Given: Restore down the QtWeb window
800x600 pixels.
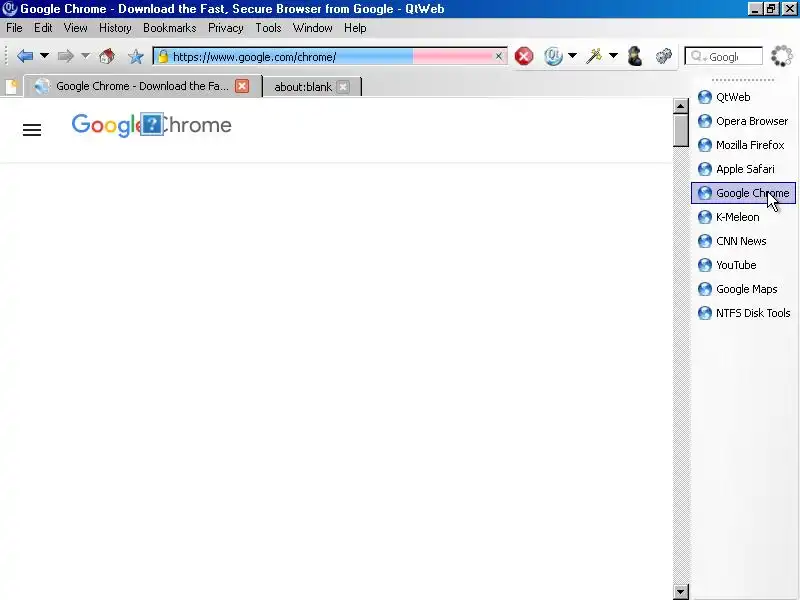Looking at the screenshot, I should pos(771,9).
